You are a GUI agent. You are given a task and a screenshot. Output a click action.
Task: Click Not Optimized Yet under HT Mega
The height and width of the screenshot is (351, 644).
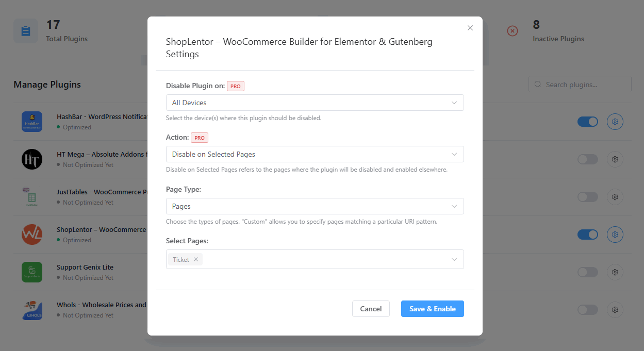coord(88,165)
